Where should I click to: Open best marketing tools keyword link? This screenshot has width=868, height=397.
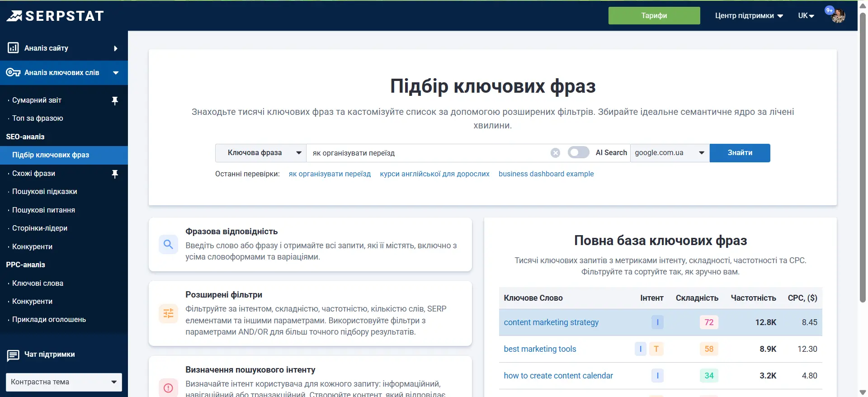coord(540,349)
